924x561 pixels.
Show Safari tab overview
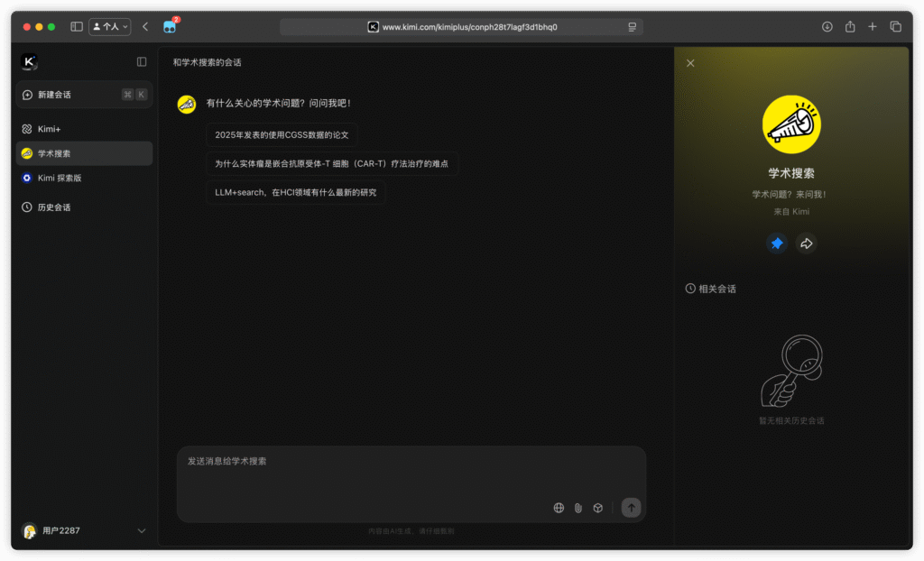pos(896,26)
